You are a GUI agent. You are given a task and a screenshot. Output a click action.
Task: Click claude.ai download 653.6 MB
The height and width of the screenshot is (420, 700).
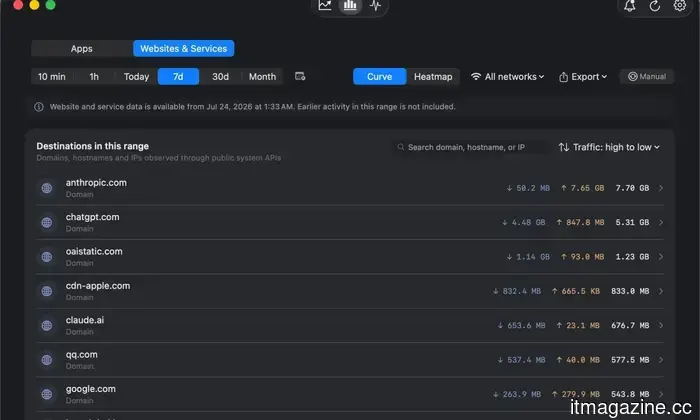coord(521,325)
